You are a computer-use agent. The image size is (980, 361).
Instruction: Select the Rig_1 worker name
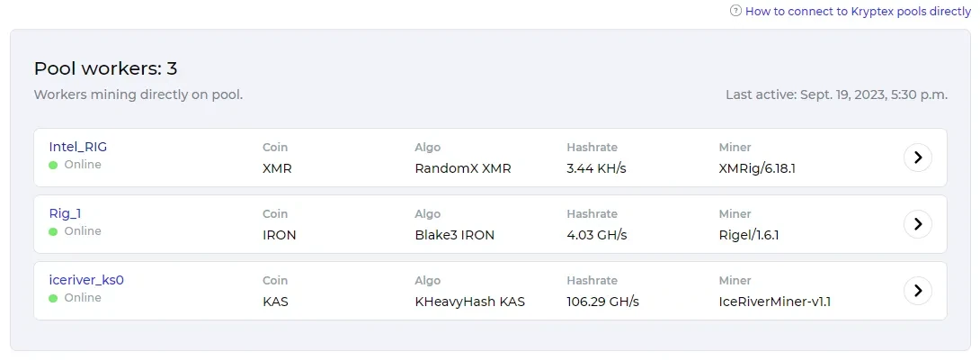coord(65,213)
